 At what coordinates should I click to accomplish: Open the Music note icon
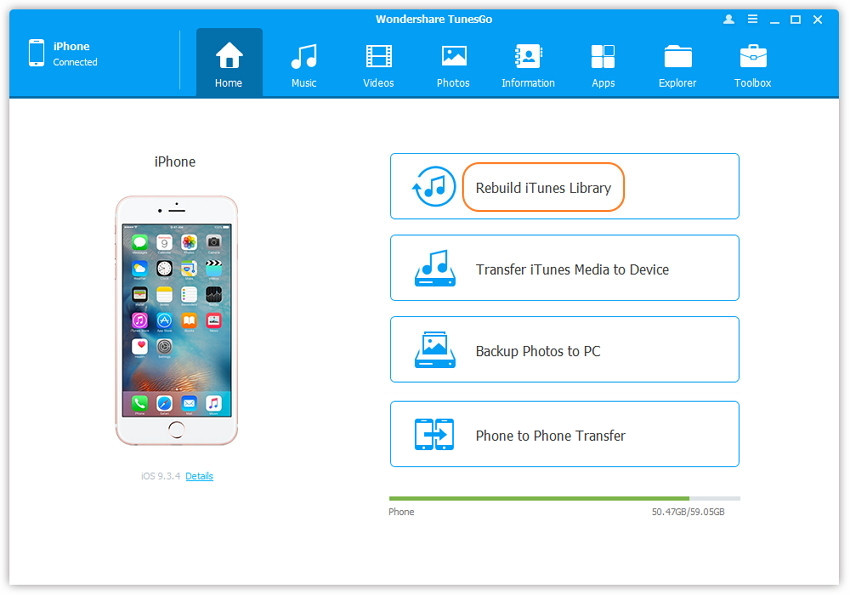tap(304, 56)
